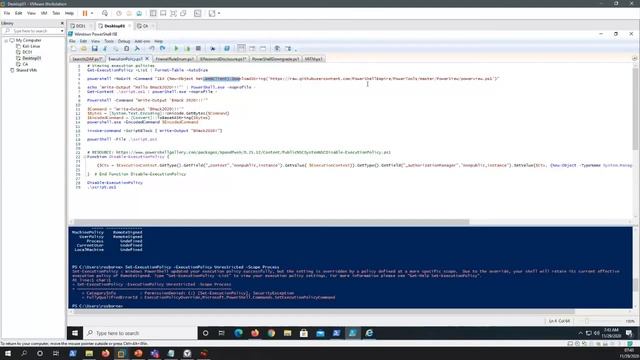Open Task View on the guest taskbar
640x360 pixels.
point(221,333)
